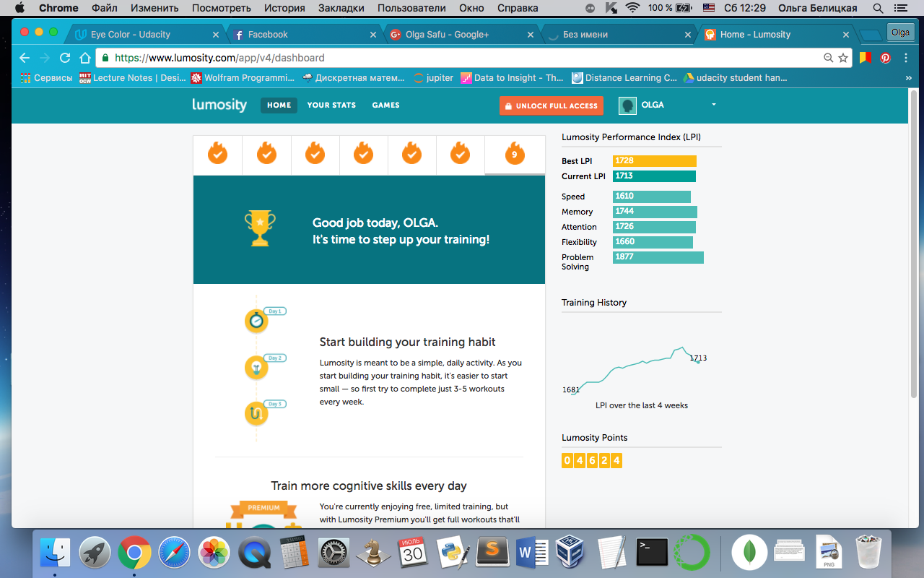Open the Сервисы bookmark
924x578 pixels.
coord(46,78)
